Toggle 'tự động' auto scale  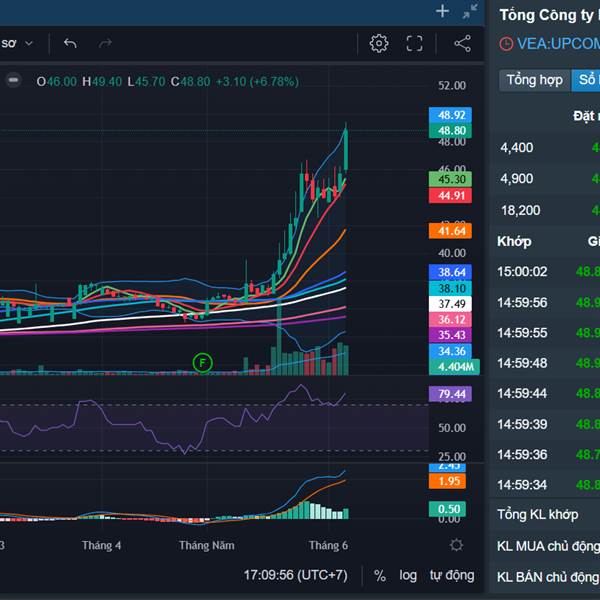point(452,575)
